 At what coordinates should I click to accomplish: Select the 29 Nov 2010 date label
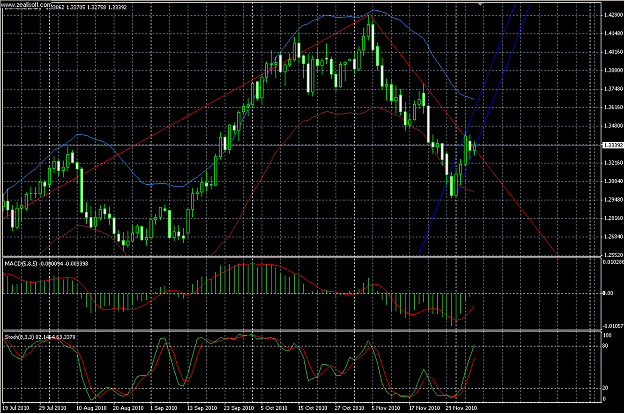tap(461, 408)
